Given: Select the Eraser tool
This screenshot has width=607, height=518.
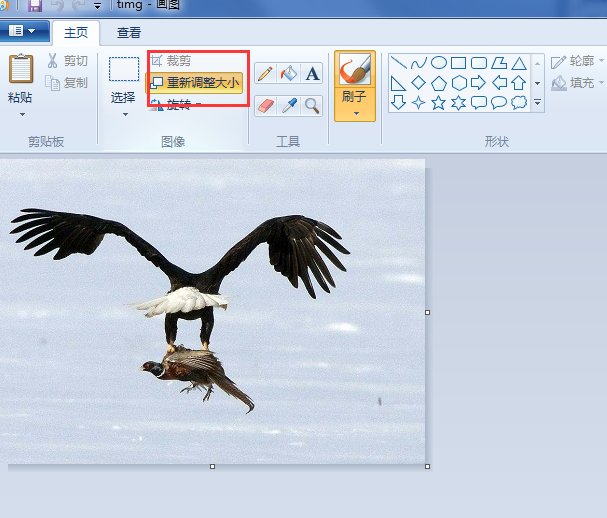Looking at the screenshot, I should pos(265,105).
